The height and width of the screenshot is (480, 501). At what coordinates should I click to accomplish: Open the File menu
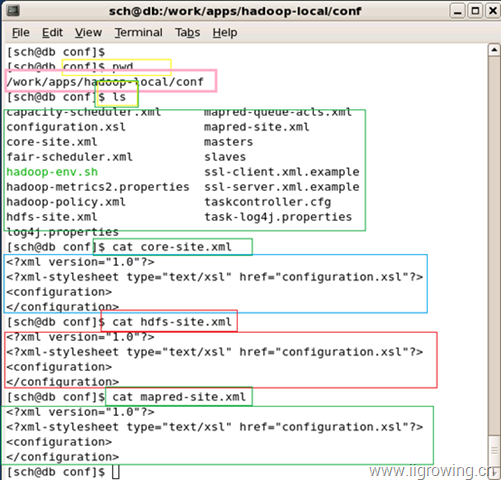point(21,33)
